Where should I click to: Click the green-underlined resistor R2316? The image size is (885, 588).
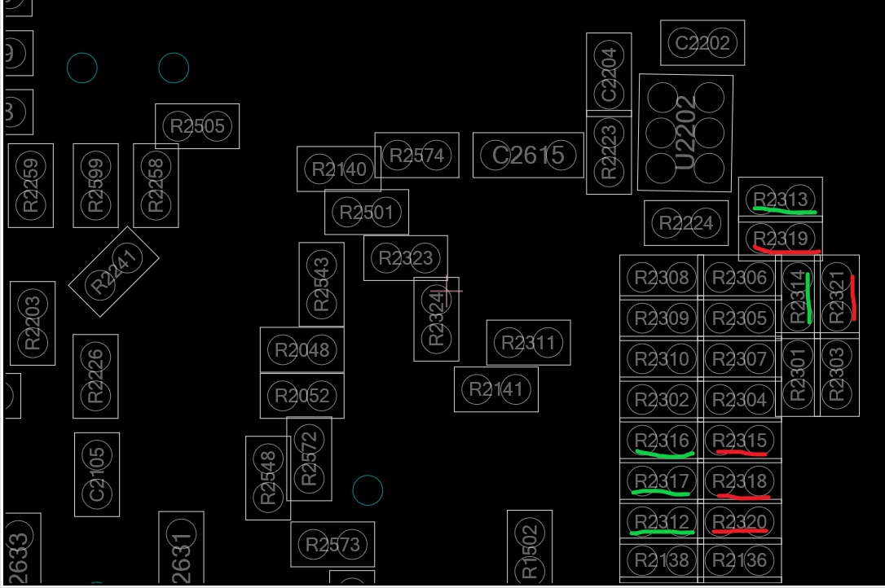tap(661, 441)
